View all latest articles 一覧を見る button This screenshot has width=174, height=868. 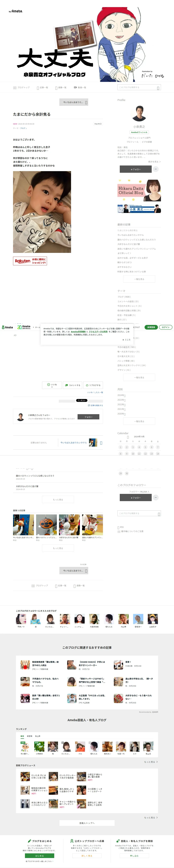click(139, 279)
